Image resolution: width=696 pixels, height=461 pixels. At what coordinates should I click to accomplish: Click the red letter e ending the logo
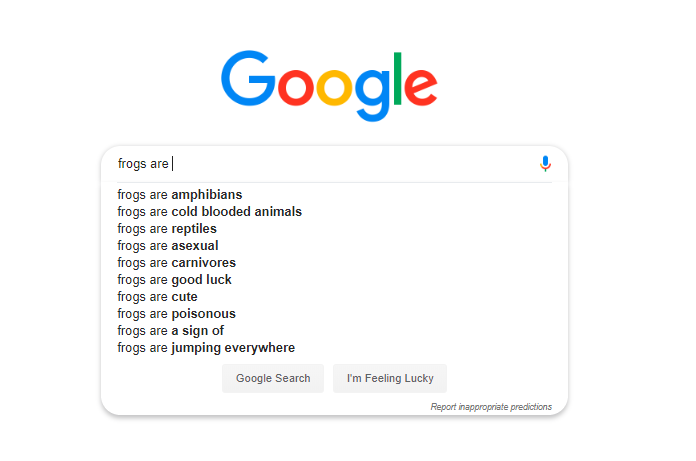(421, 87)
